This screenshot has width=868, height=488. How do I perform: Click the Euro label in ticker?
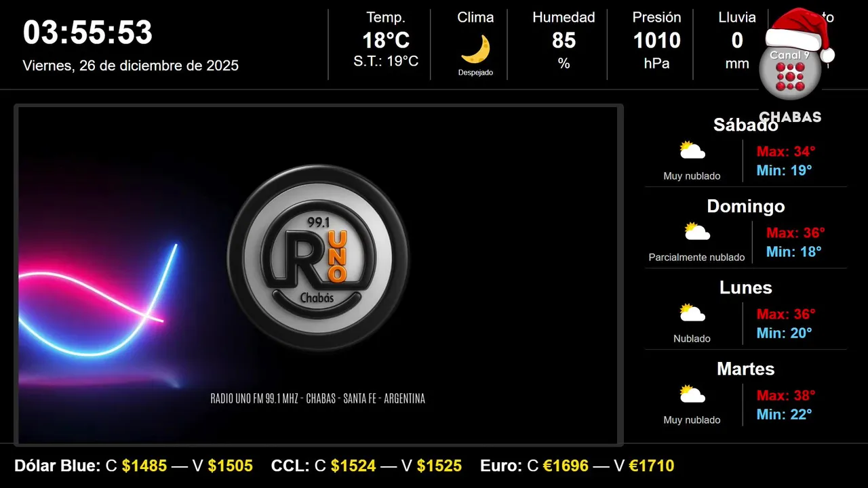(501, 466)
